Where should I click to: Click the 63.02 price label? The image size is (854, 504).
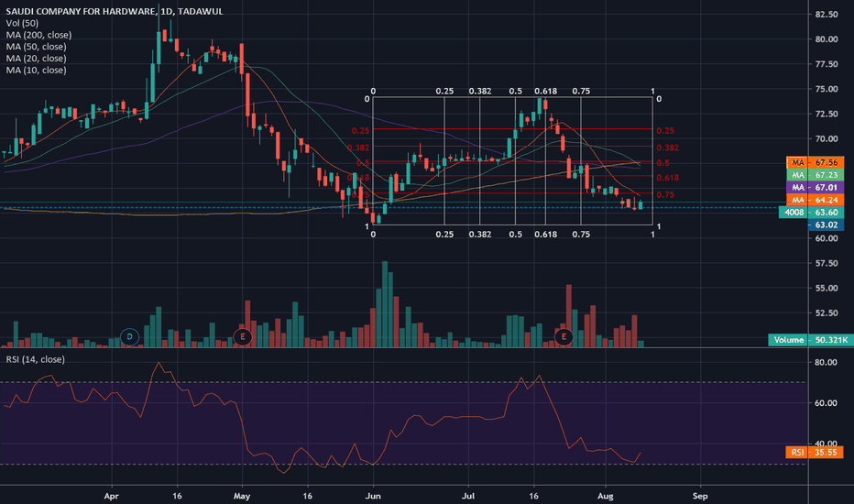point(827,225)
